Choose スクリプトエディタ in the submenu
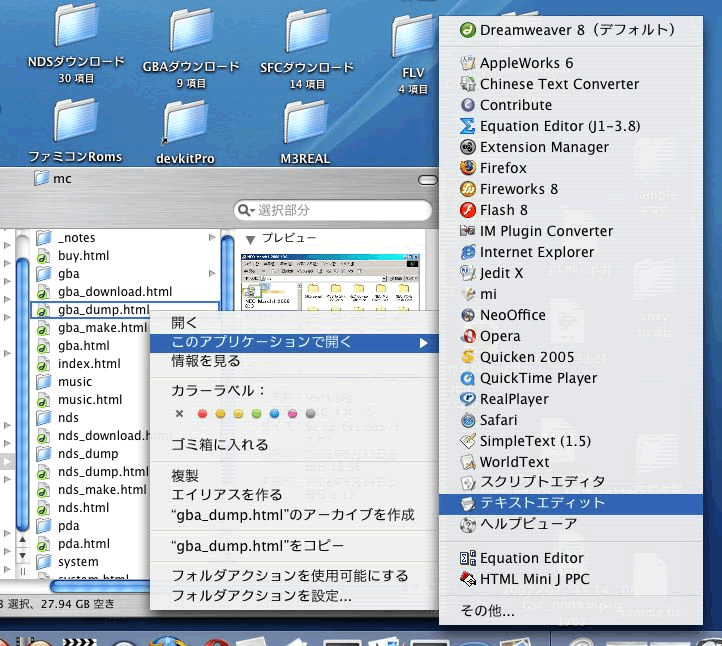The height and width of the screenshot is (646, 722). tap(571, 482)
